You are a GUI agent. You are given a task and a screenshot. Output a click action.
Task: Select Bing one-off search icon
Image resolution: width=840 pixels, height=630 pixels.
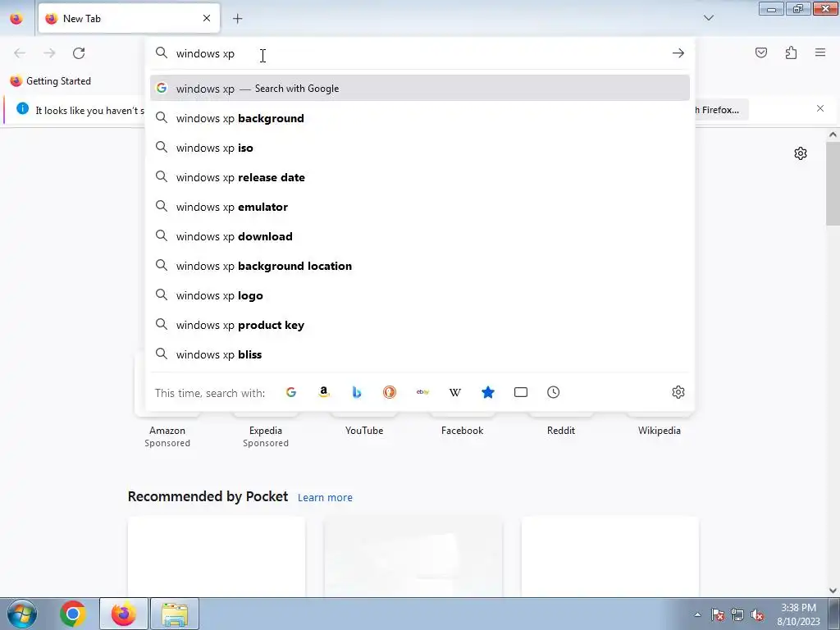point(357,392)
